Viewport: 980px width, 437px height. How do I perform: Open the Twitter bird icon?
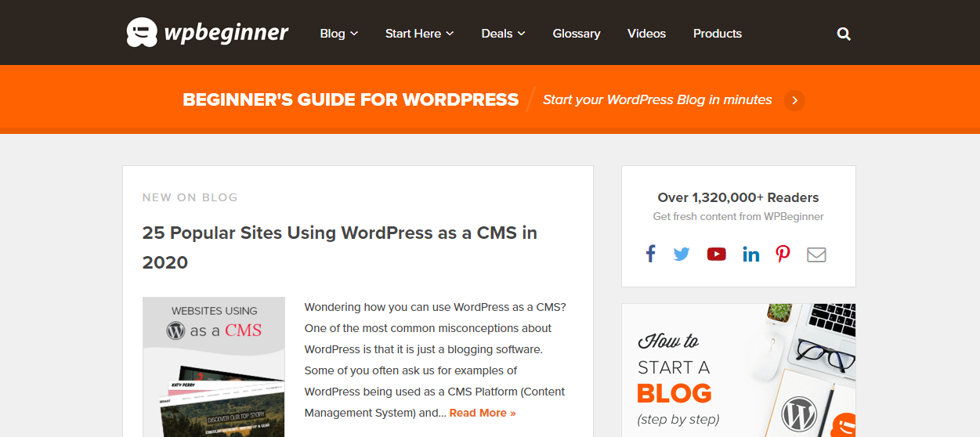tap(682, 255)
